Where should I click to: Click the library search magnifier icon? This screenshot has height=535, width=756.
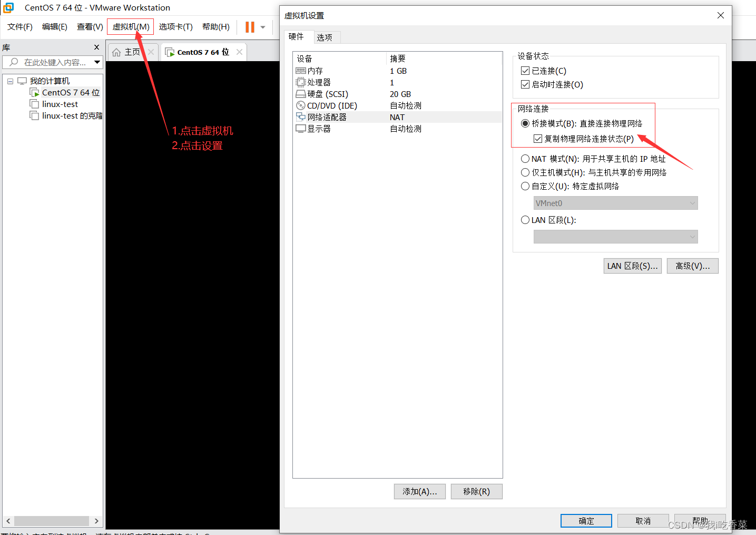(14, 62)
